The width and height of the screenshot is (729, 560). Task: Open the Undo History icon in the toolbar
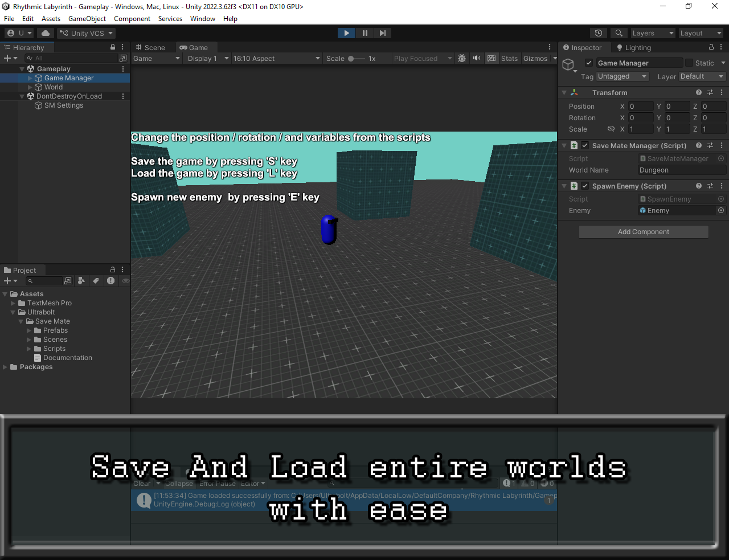tap(598, 33)
